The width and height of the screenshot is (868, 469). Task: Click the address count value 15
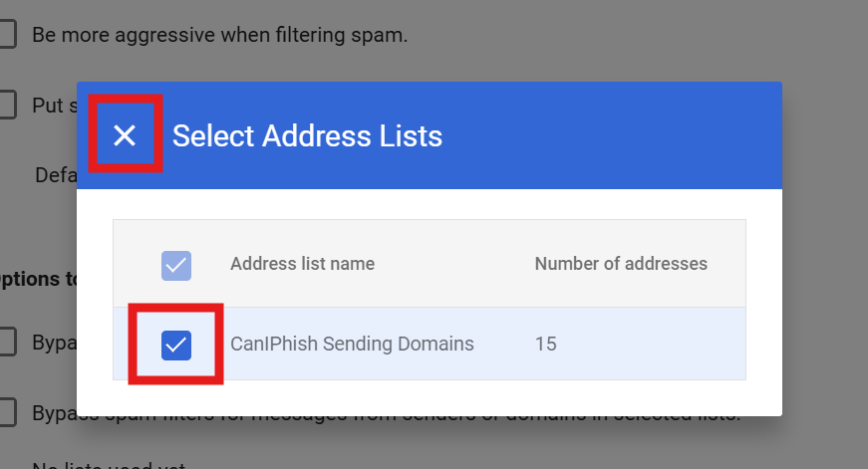pos(545,345)
